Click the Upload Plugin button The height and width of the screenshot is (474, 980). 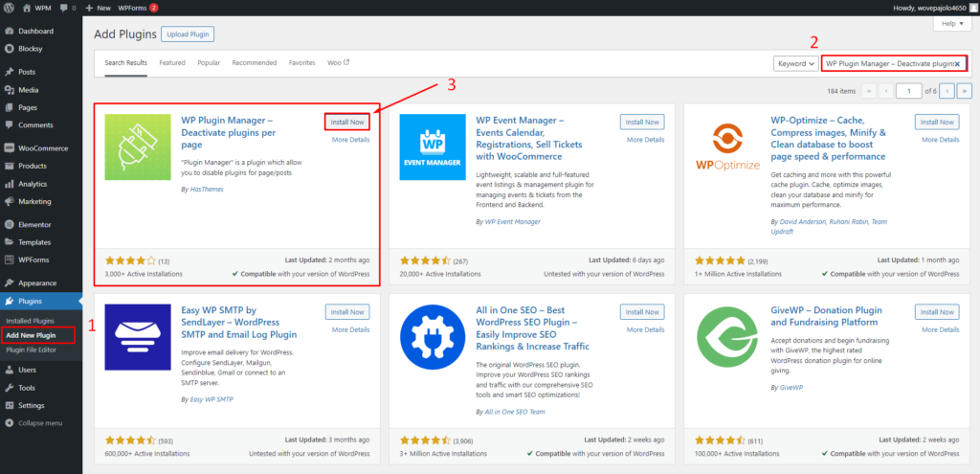coord(188,34)
